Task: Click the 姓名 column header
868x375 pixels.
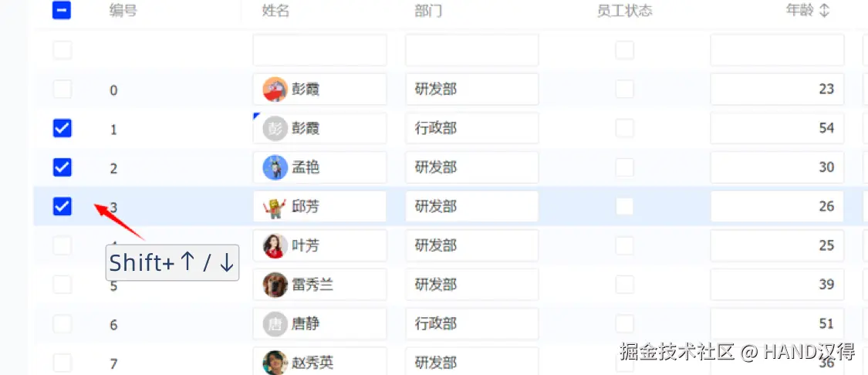Action: pos(275,11)
